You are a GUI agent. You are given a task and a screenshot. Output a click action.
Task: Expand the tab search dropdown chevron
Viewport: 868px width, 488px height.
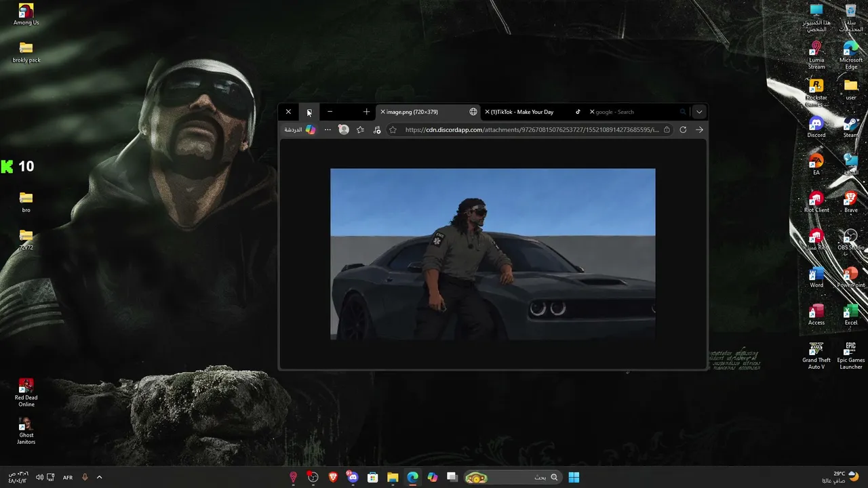pyautogui.click(x=699, y=112)
